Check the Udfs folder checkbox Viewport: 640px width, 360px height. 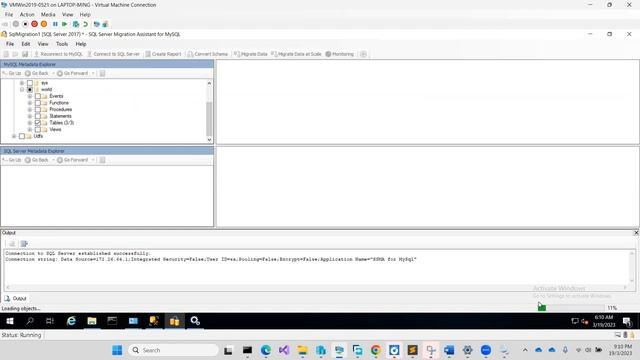22,136
